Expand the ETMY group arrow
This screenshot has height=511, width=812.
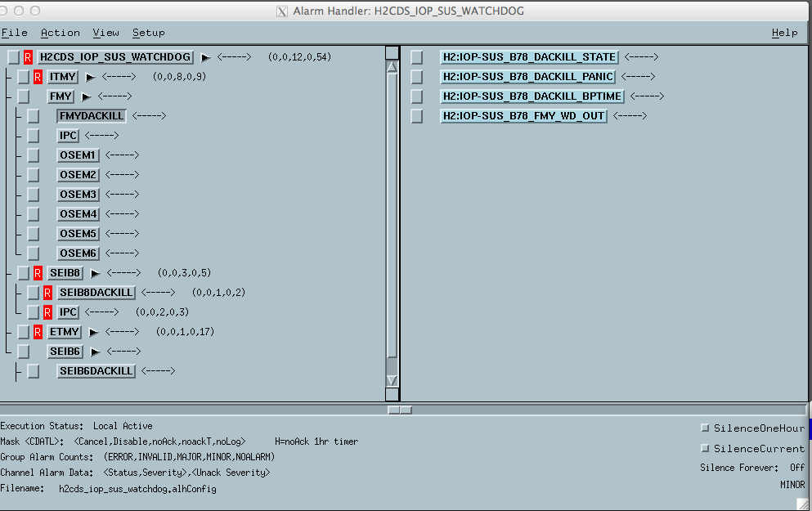point(93,333)
